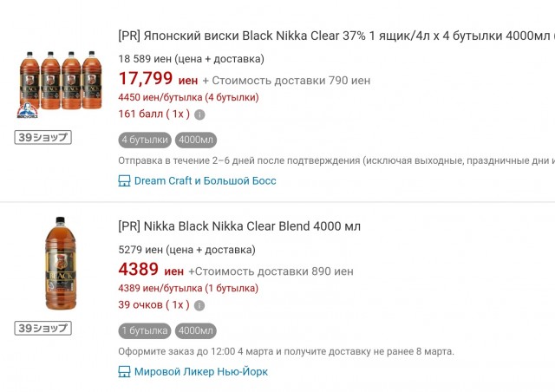Screen dimensions: 555x392
Task: Select the 4000мл tag in second listing
Action: pos(196,330)
